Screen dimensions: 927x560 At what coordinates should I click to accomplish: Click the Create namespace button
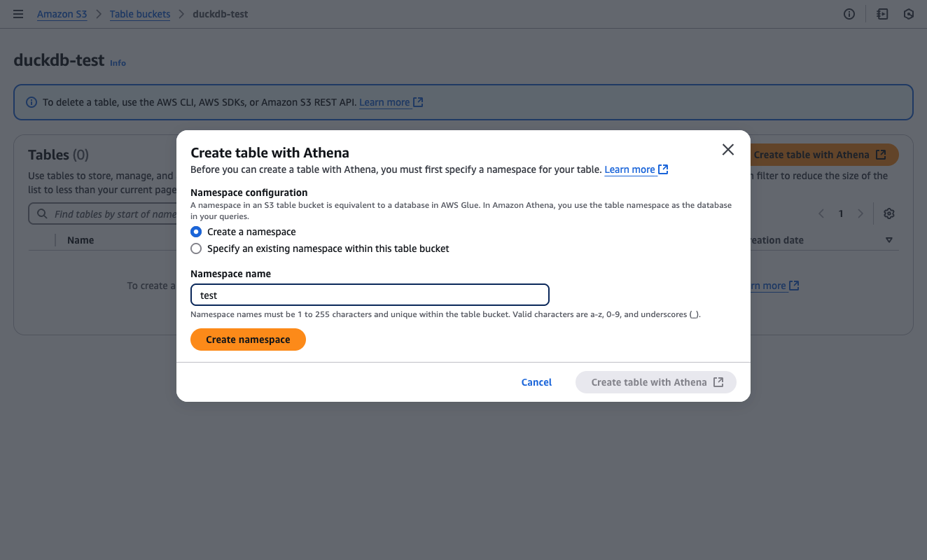[248, 339]
